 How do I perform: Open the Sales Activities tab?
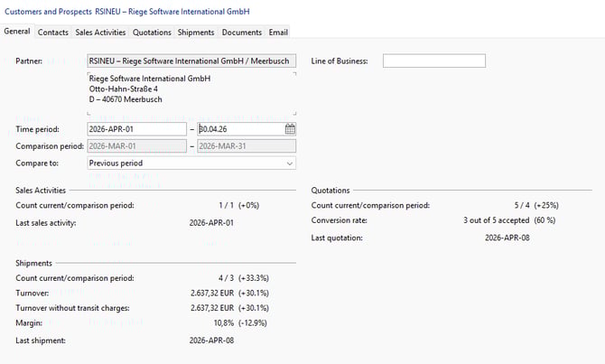[99, 33]
